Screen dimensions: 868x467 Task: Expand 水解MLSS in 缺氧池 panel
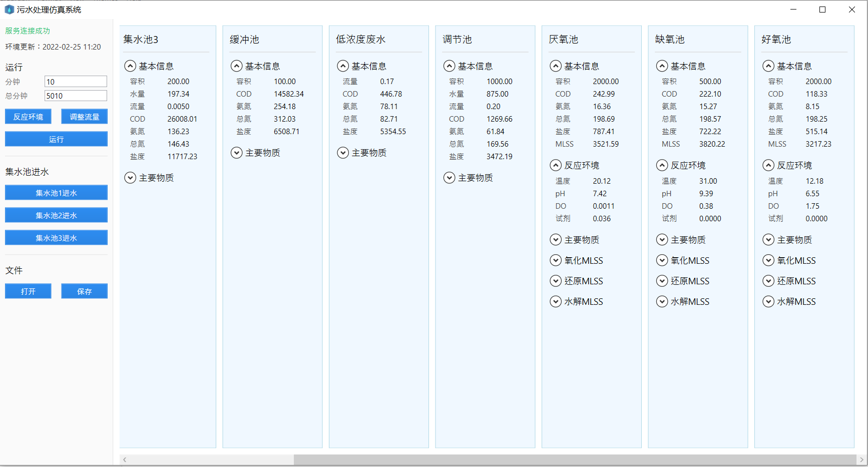coord(662,301)
